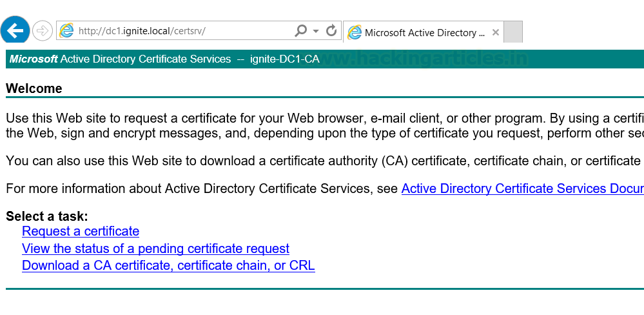The height and width of the screenshot is (315, 644).
Task: Open Active Directory Certificate Services Documentation link
Action: pyautogui.click(x=522, y=188)
